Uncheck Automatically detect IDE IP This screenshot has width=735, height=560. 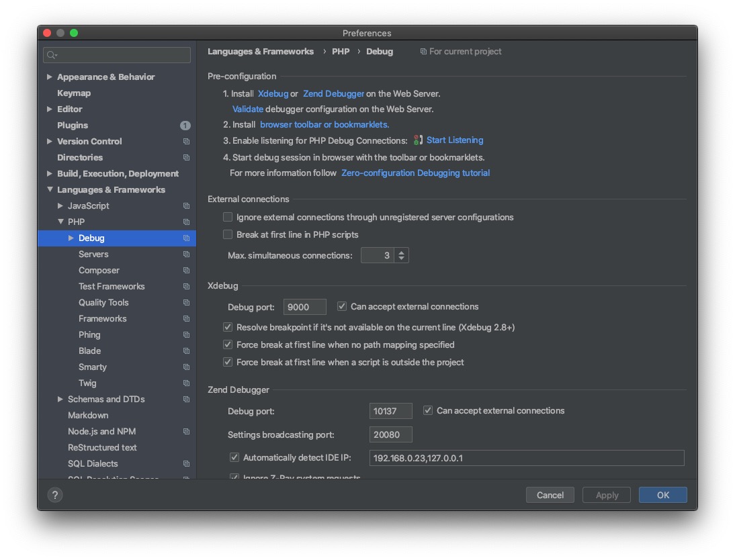pos(234,457)
